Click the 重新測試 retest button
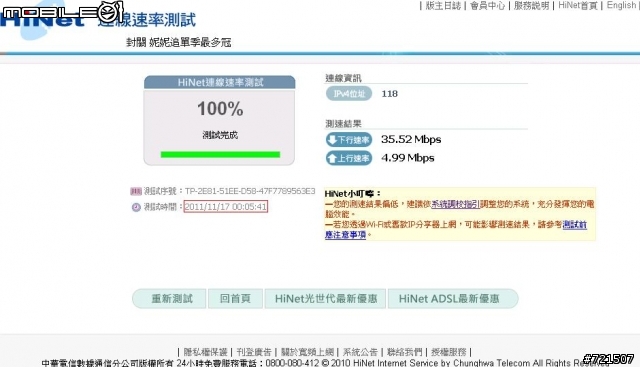The image size is (640, 367). [x=169, y=299]
